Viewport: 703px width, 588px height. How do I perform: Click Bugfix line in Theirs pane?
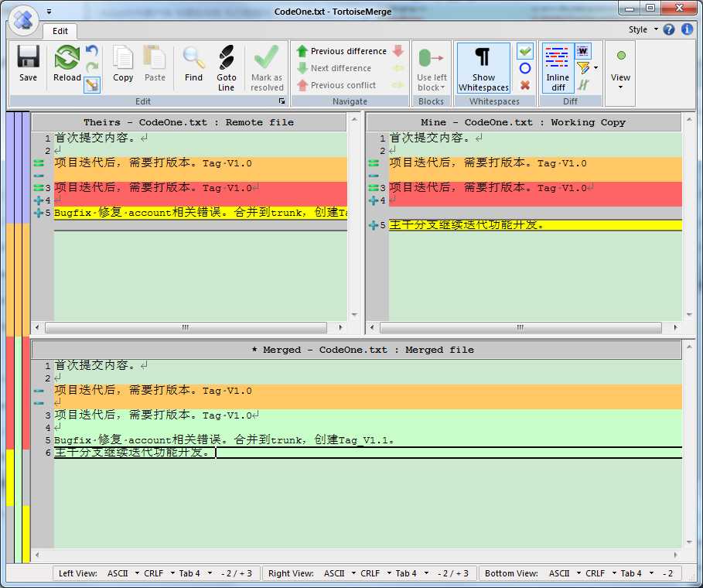click(200, 213)
